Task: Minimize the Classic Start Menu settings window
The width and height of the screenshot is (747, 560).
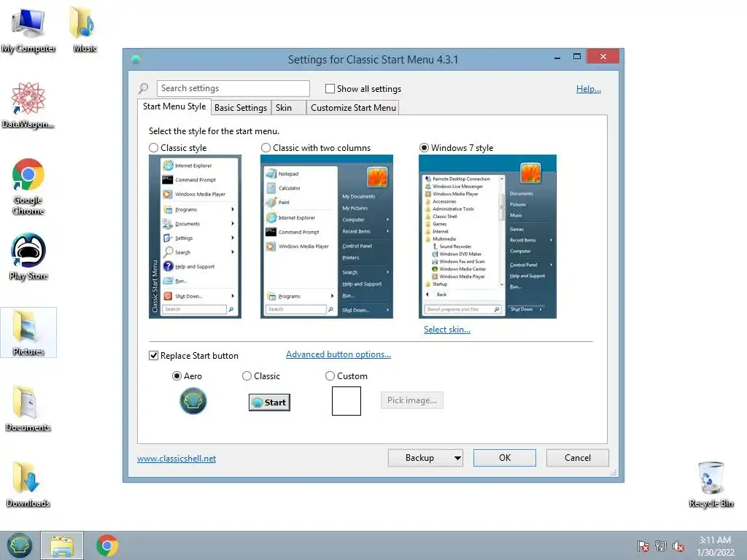Action: [557, 57]
